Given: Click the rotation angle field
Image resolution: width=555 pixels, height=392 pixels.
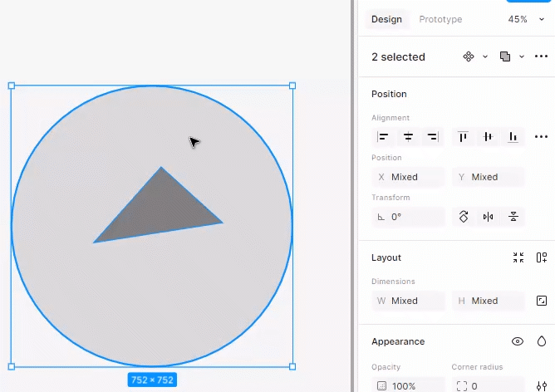Looking at the screenshot, I should click(x=409, y=217).
